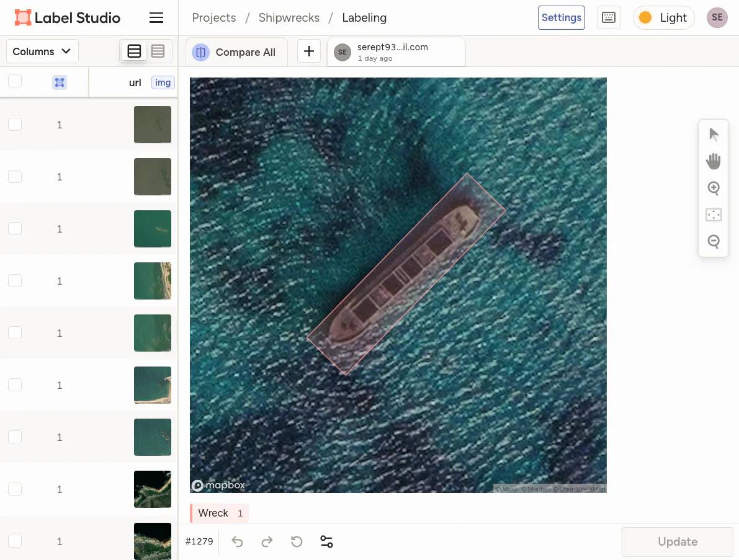This screenshot has width=739, height=560.
Task: Click the zoom in magnifier tool
Action: [x=714, y=189]
